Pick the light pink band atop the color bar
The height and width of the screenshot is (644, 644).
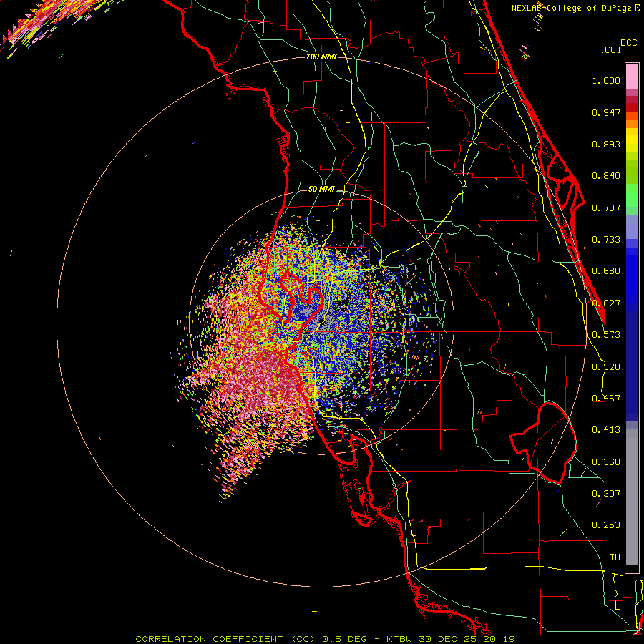tap(632, 76)
